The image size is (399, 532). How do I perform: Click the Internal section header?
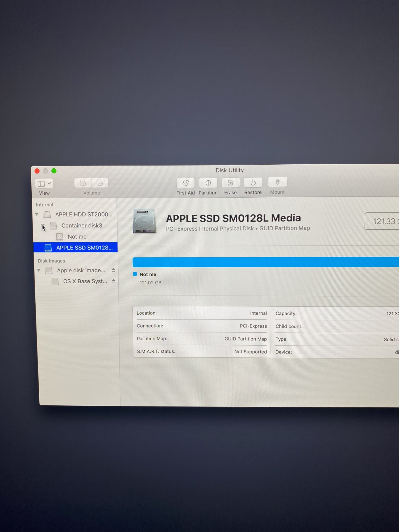pos(44,205)
